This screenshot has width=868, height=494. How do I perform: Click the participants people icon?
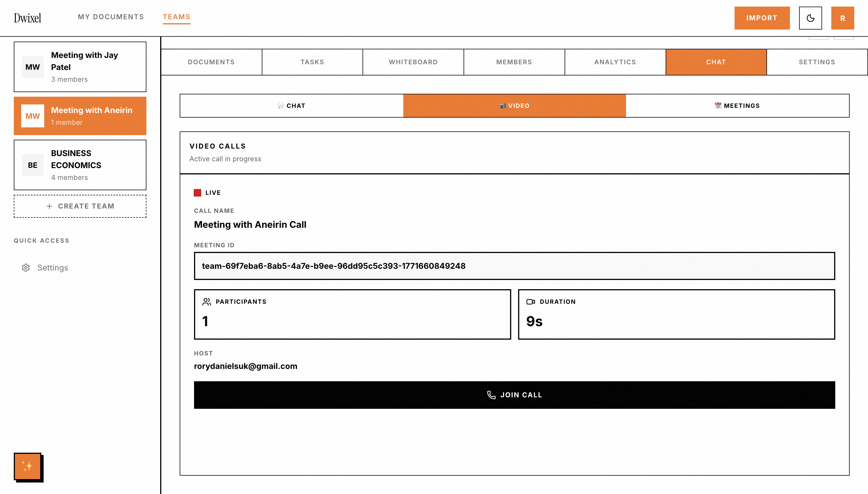206,302
